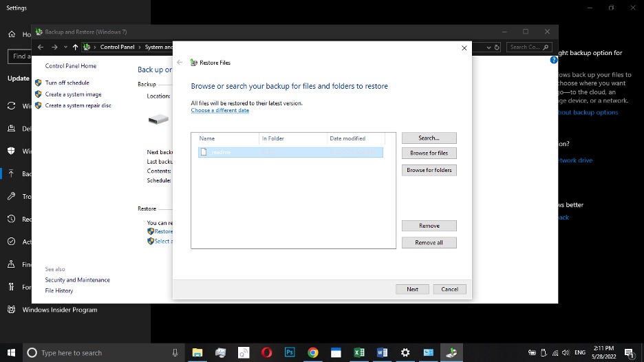
Task: Open File Explorer from taskbar
Action: [x=197, y=352]
